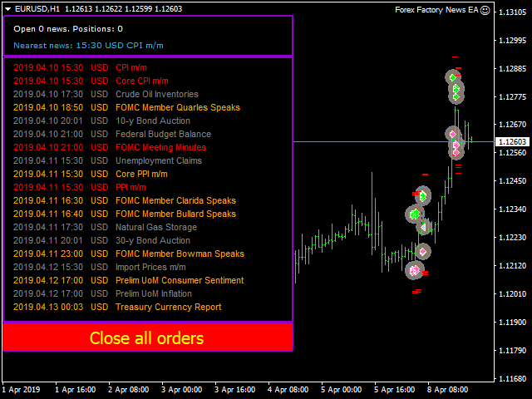Screen dimensions: 532x399
Task: Select the 15:30 CPI m/m news row
Action: (x=81, y=67)
